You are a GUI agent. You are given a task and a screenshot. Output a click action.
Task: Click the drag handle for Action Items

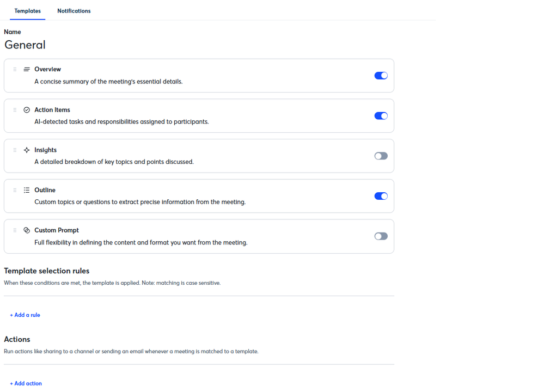[x=15, y=110]
